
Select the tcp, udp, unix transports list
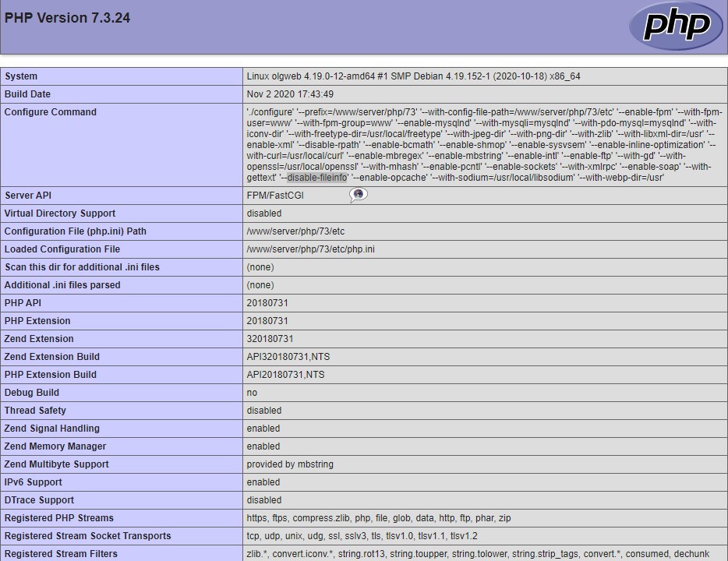pyautogui.click(x=362, y=536)
